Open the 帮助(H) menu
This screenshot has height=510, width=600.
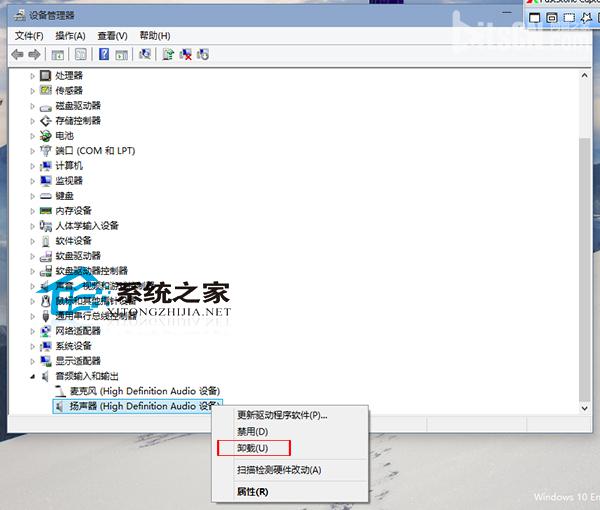click(x=155, y=36)
